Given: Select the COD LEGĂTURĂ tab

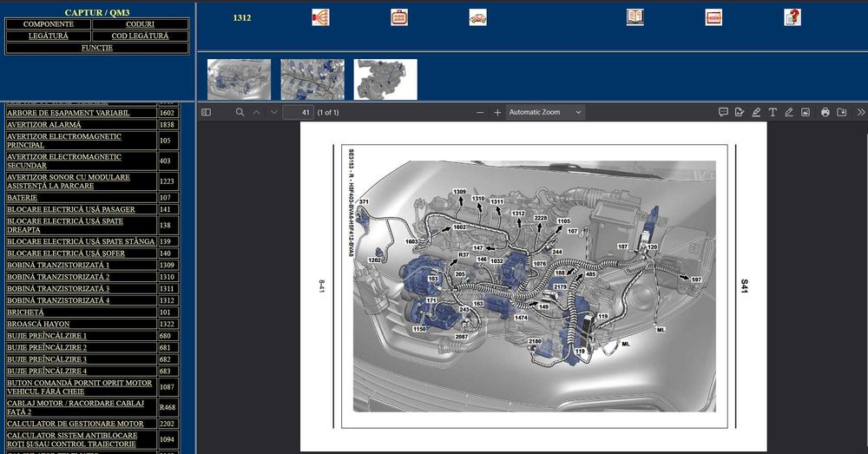Looking at the screenshot, I should coord(140,36).
